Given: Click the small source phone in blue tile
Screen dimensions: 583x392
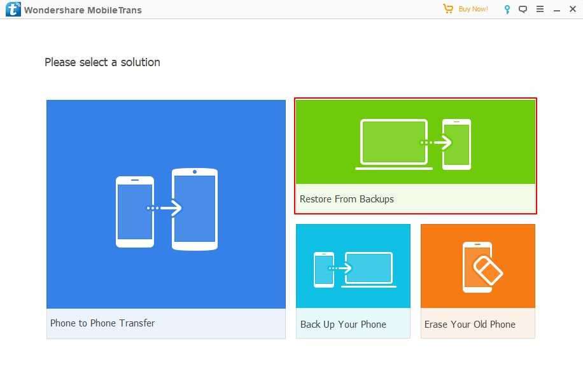Looking at the screenshot, I should (x=134, y=211).
